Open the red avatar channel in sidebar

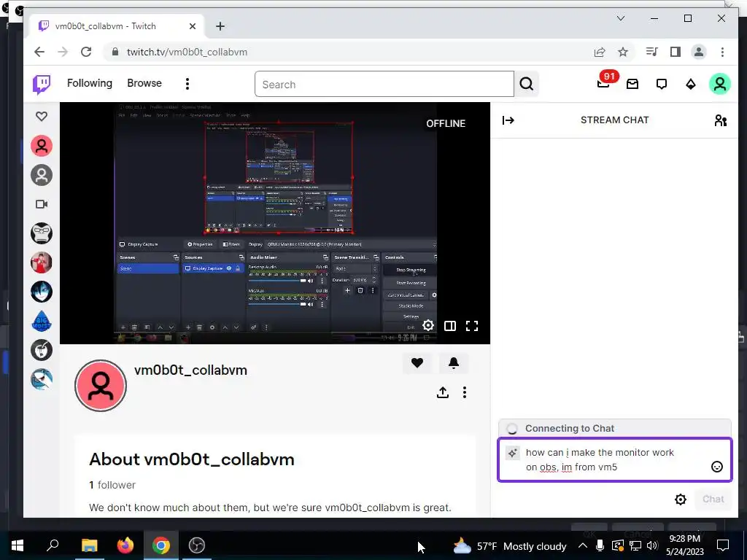pyautogui.click(x=42, y=146)
